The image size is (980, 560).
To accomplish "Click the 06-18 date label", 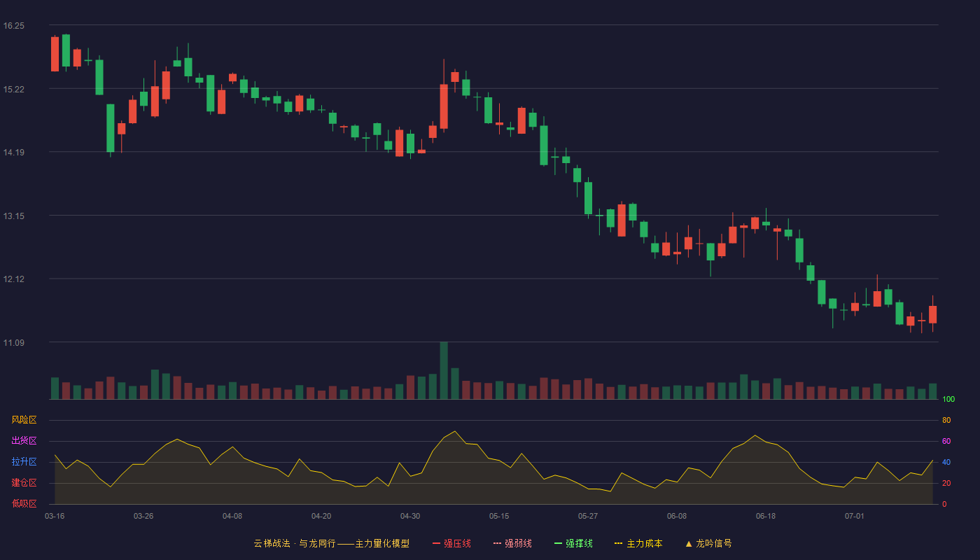I will click(766, 516).
